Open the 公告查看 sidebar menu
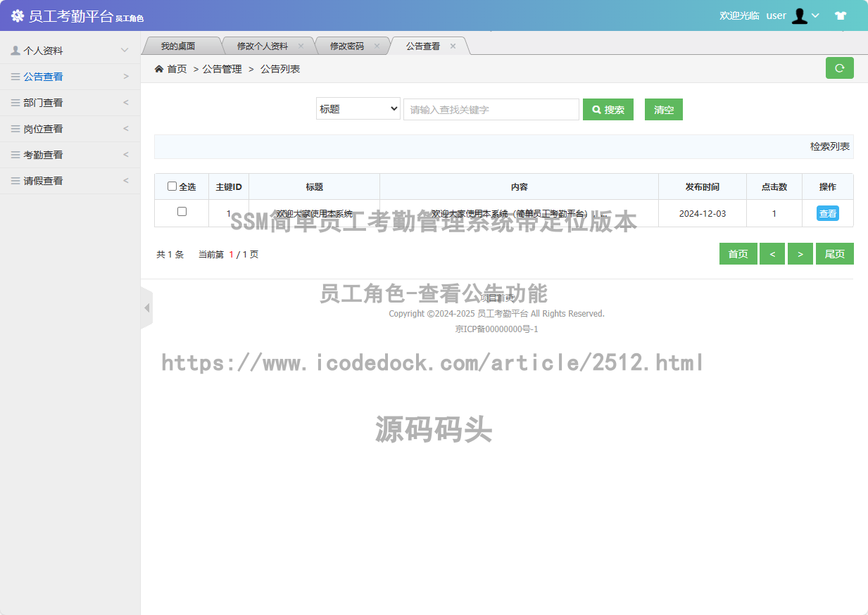 pos(70,77)
